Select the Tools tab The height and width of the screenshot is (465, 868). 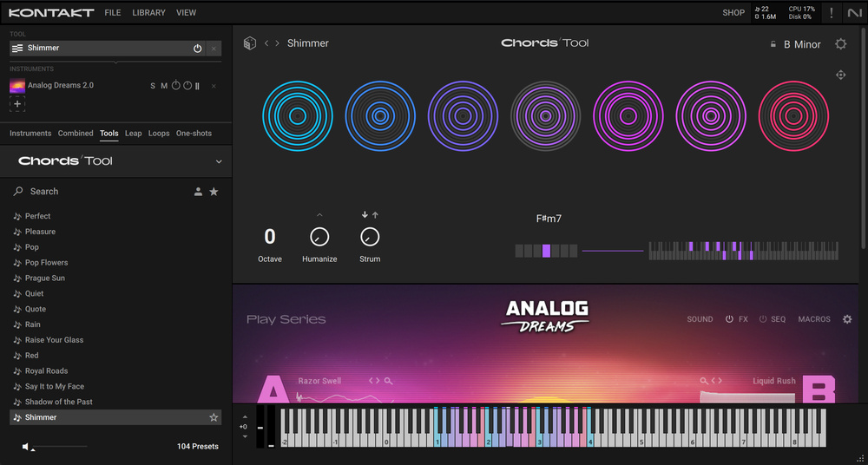pyautogui.click(x=109, y=134)
